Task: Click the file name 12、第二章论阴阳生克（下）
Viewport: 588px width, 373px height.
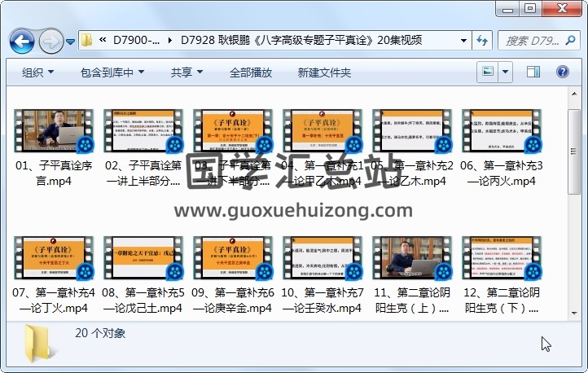Action: click(x=502, y=301)
